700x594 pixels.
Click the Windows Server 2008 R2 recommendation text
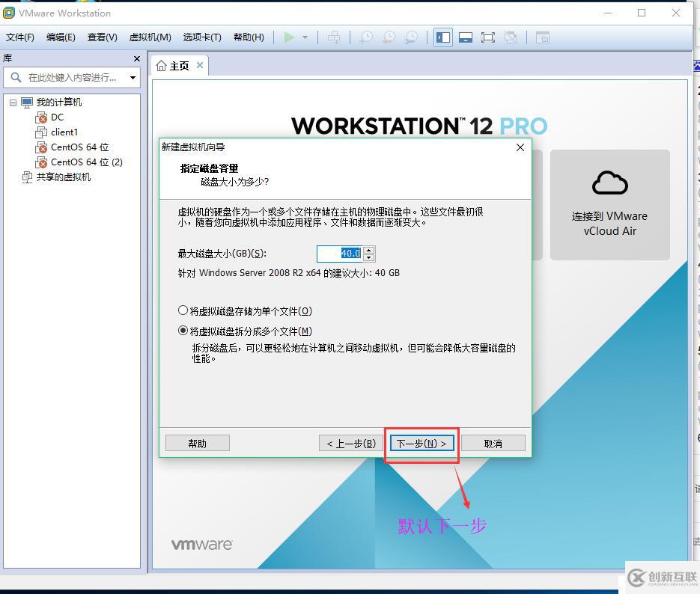click(x=289, y=273)
